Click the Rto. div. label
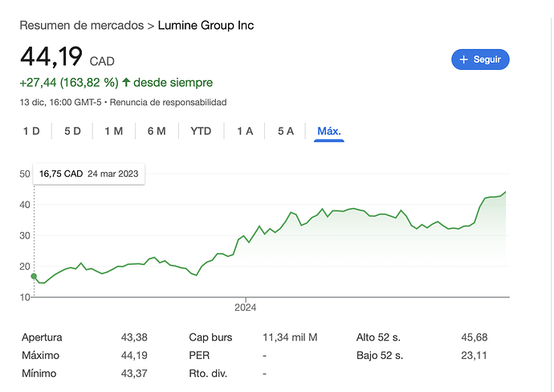 click(208, 374)
